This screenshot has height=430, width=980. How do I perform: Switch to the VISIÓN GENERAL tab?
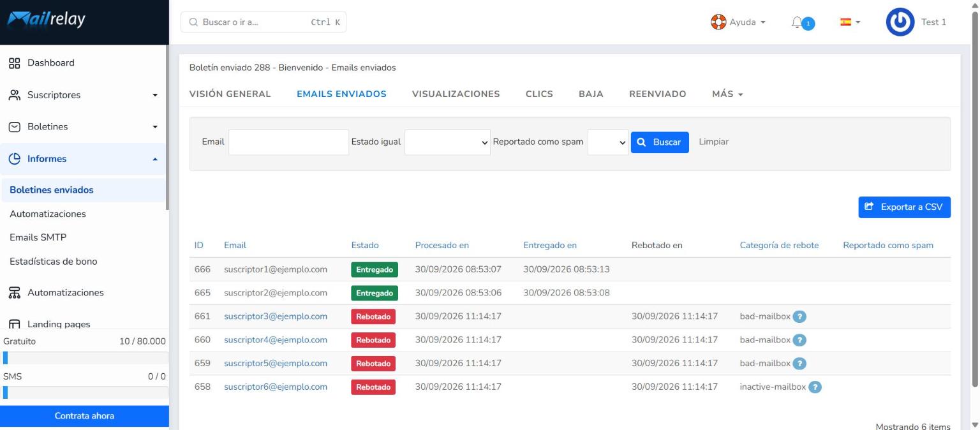(x=230, y=94)
